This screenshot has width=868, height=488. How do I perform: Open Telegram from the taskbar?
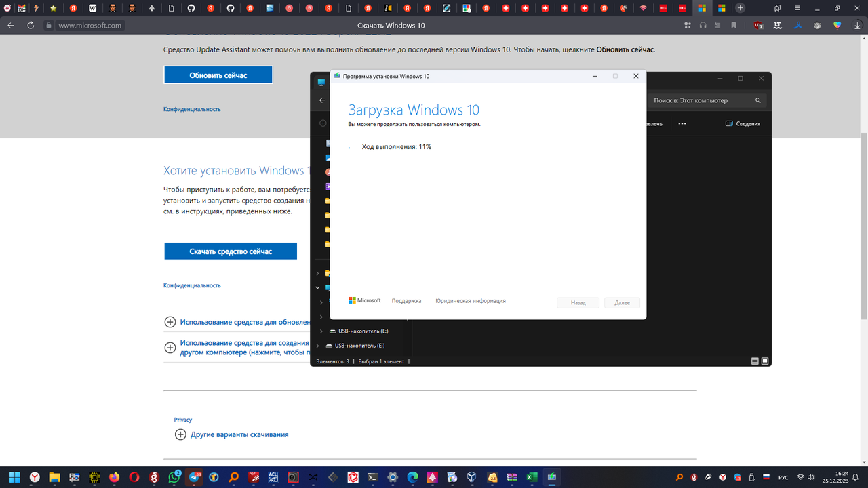point(194,477)
